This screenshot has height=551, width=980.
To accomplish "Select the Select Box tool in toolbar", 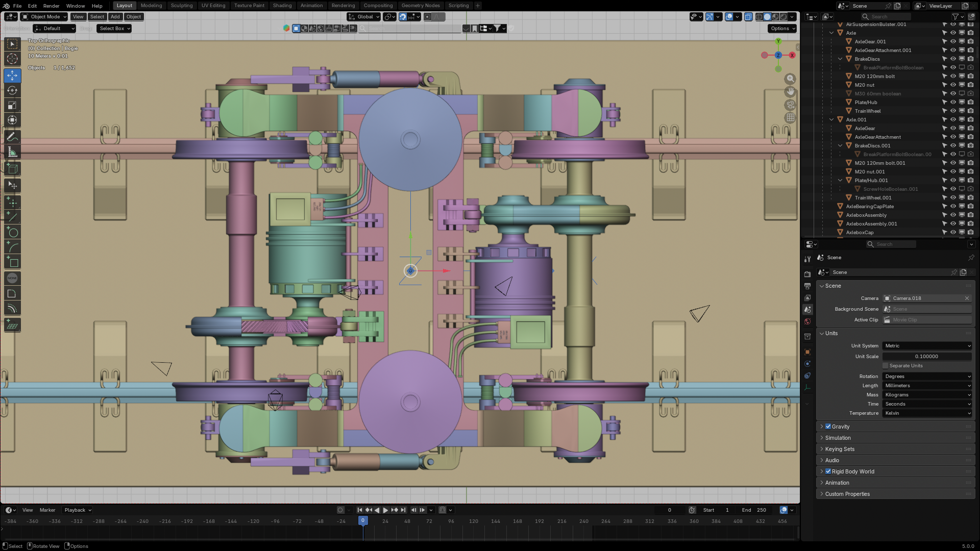I will point(13,44).
